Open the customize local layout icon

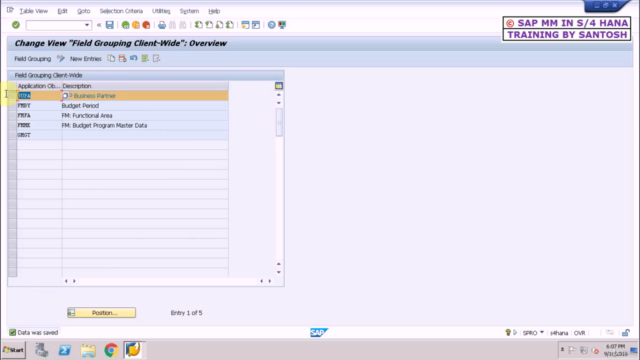tap(282, 25)
